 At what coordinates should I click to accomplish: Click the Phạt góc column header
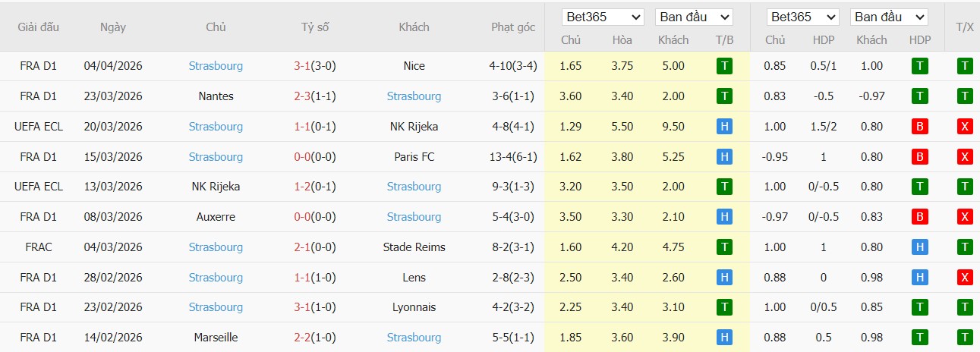(x=513, y=27)
